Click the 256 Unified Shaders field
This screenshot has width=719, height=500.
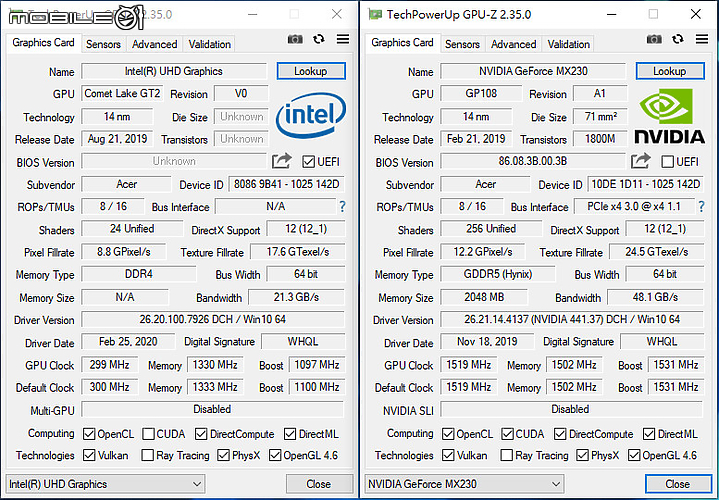pyautogui.click(x=491, y=229)
